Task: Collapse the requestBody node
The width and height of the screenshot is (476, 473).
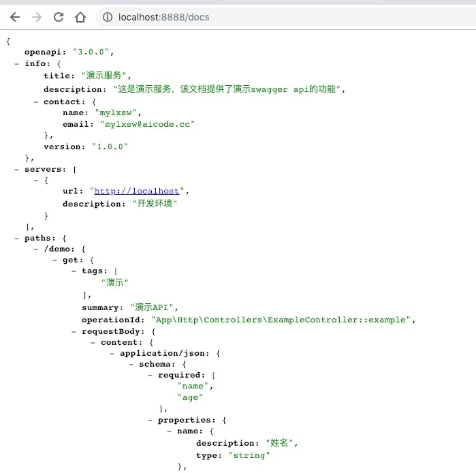Action: click(x=74, y=332)
